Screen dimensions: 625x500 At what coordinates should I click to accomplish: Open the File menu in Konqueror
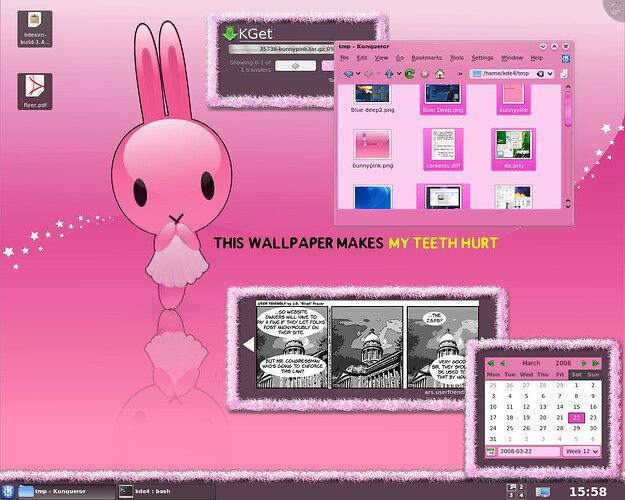coord(344,58)
